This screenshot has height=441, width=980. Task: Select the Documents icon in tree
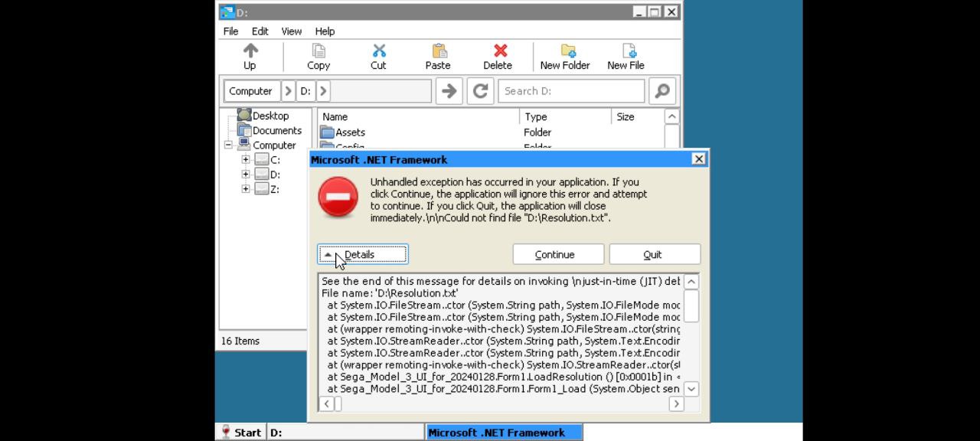coord(243,129)
